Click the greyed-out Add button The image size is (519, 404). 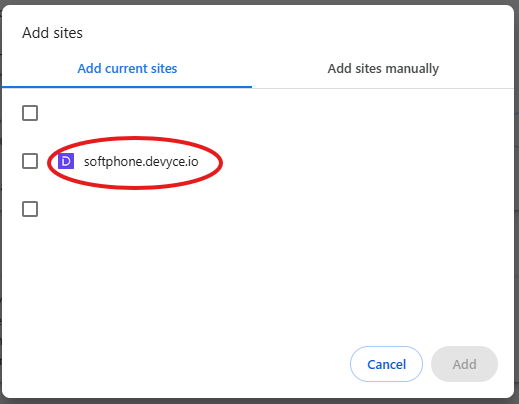click(x=464, y=364)
